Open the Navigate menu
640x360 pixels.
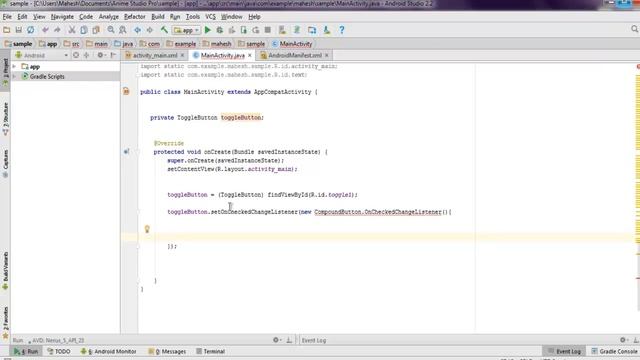coord(62,17)
